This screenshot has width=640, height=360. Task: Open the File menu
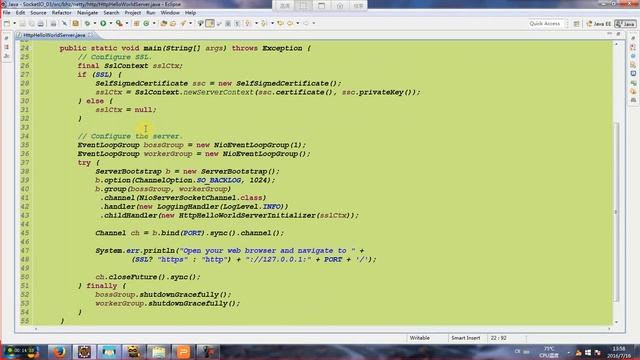pyautogui.click(x=7, y=13)
